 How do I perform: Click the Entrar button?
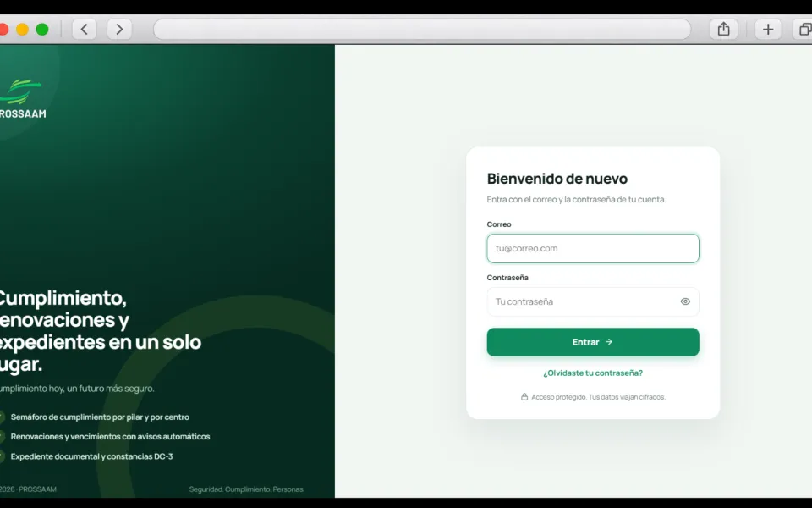[593, 342]
